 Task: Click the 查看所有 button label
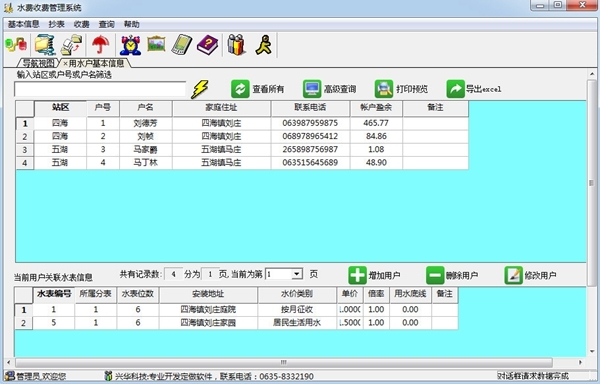[x=268, y=89]
